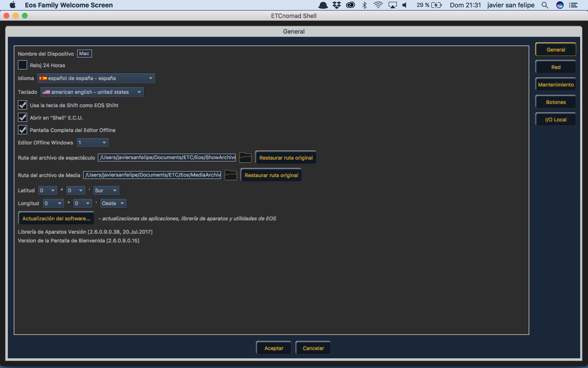The height and width of the screenshot is (368, 588).
Task: Enable Reloj 24 Horas checkbox
Action: [x=22, y=65]
